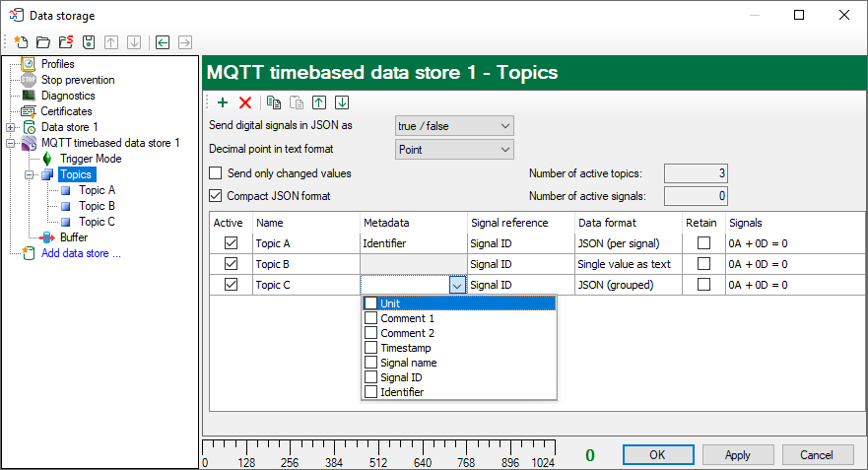Click the Buffer icon in tree

[x=47, y=237]
